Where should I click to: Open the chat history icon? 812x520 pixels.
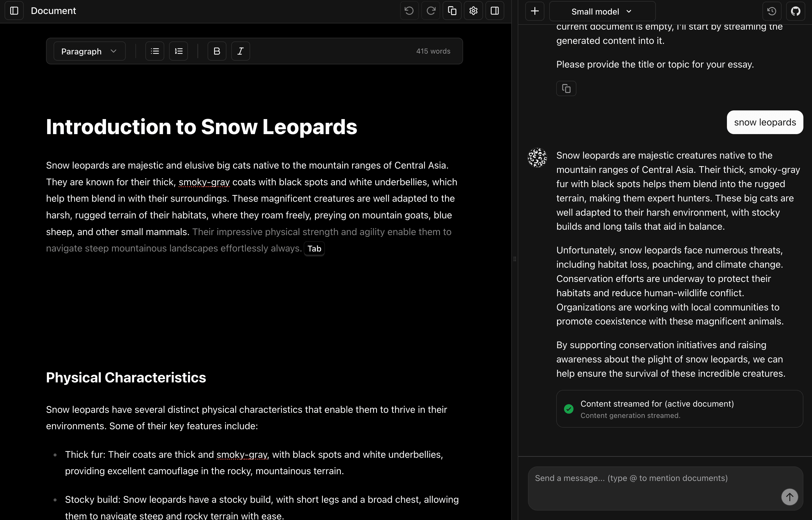point(772,11)
